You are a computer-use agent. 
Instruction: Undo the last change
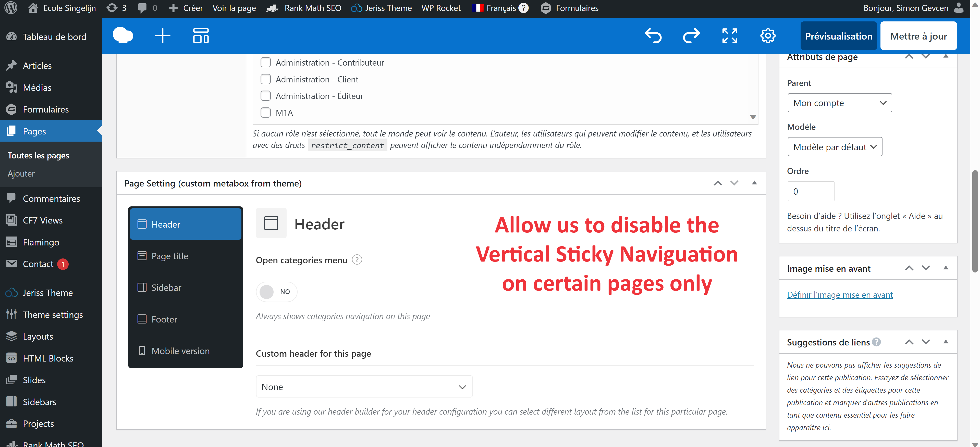tap(653, 36)
